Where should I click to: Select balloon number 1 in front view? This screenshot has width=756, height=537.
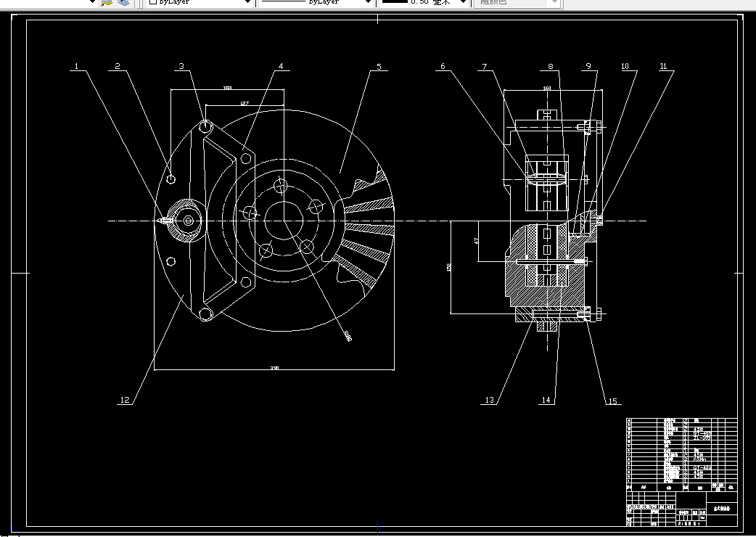pyautogui.click(x=76, y=66)
